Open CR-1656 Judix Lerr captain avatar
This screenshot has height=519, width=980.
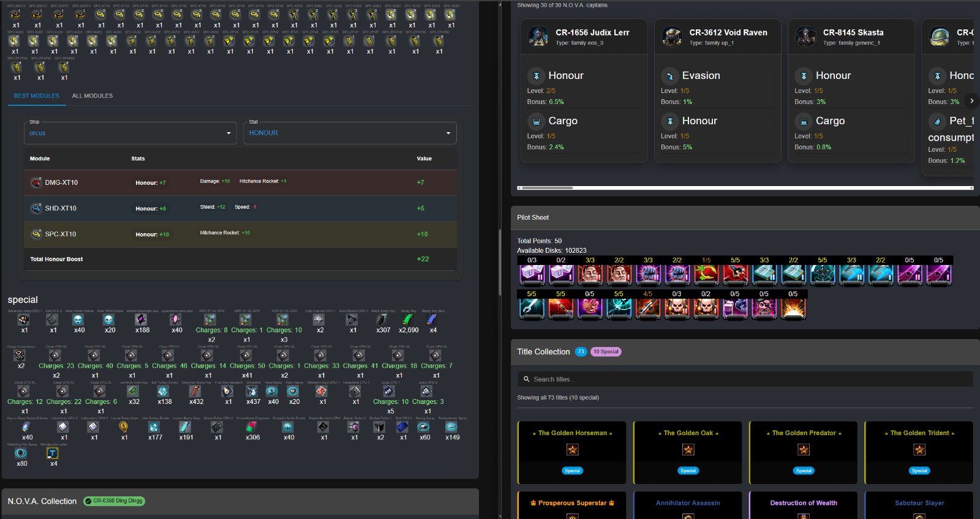click(x=538, y=37)
